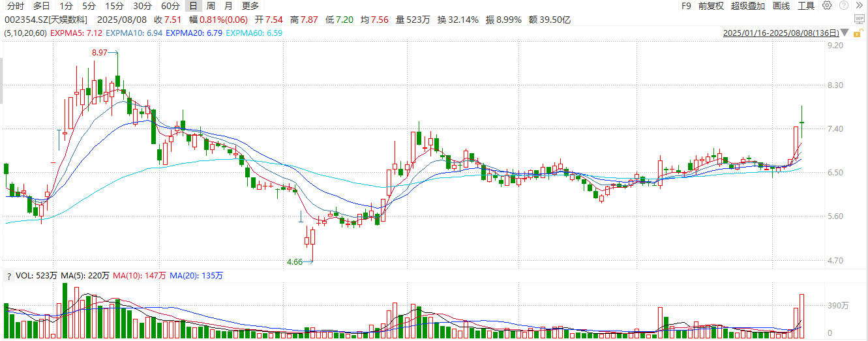Select the 30分 period tab
Viewport: 868px width, 341px height.
pos(142,6)
